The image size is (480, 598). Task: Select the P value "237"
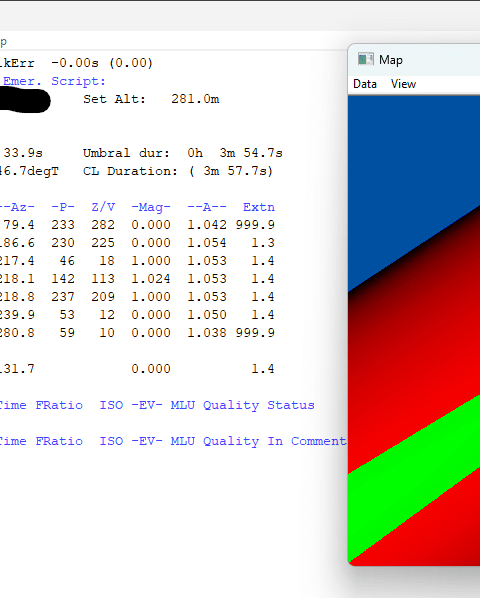63,297
